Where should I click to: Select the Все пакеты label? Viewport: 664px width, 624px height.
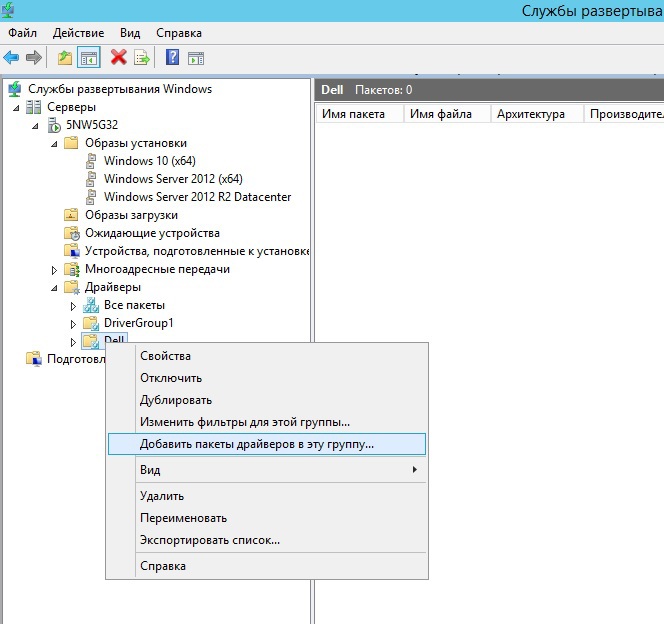(x=134, y=305)
